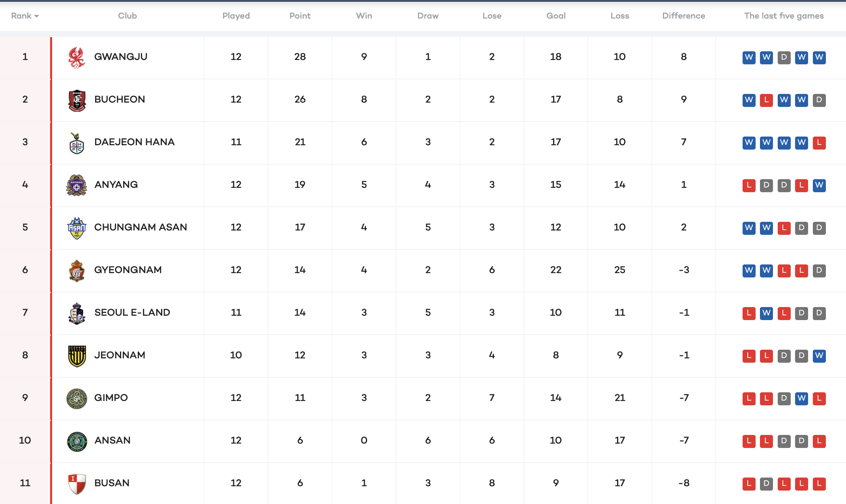This screenshot has height=504, width=846.
Task: Click the gray D badge in Gwangju's row
Action: [x=784, y=57]
